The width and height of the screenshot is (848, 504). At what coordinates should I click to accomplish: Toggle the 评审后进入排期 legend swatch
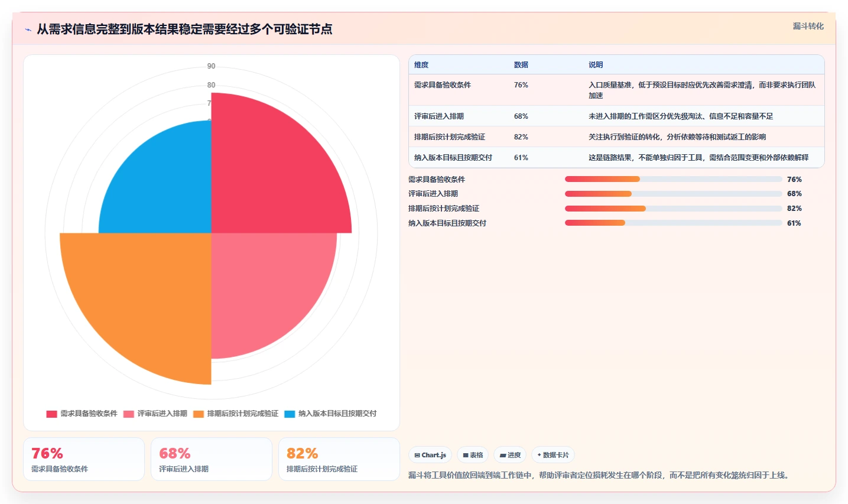click(x=129, y=414)
